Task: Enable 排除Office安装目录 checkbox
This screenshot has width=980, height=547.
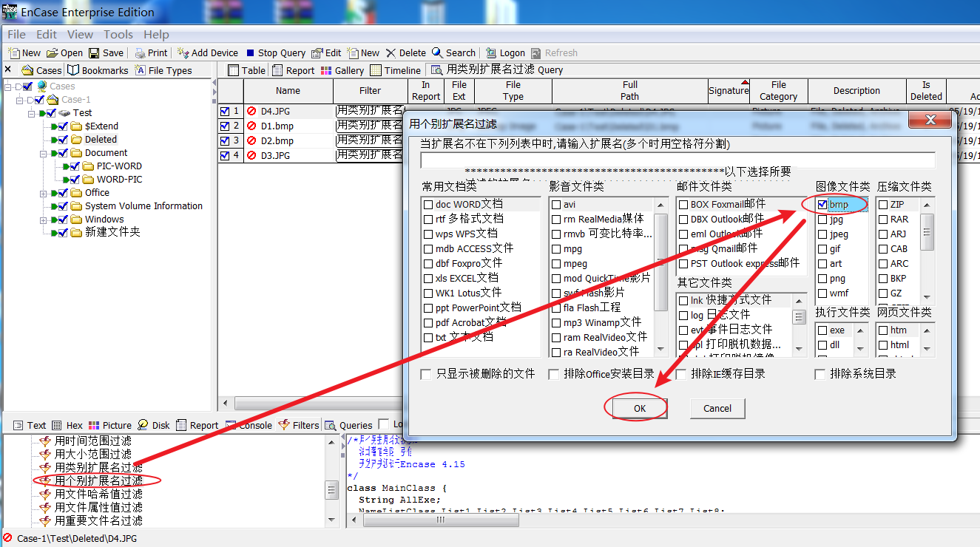Action: (553, 374)
